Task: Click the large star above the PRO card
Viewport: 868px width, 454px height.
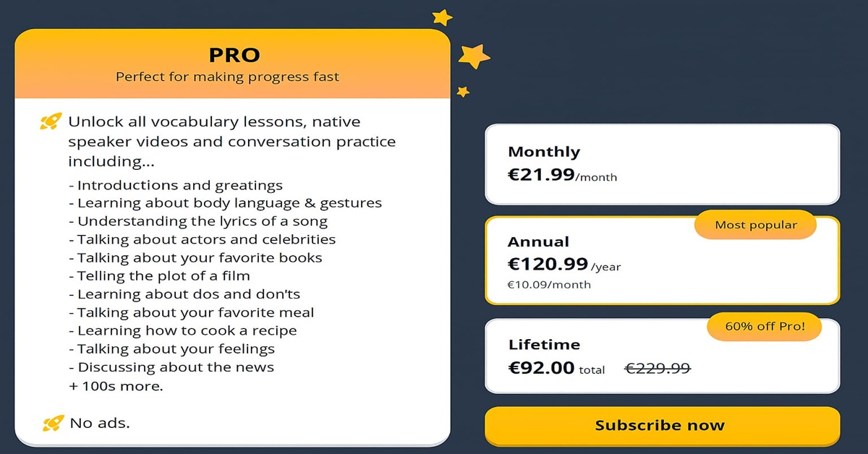Action: pos(474,54)
